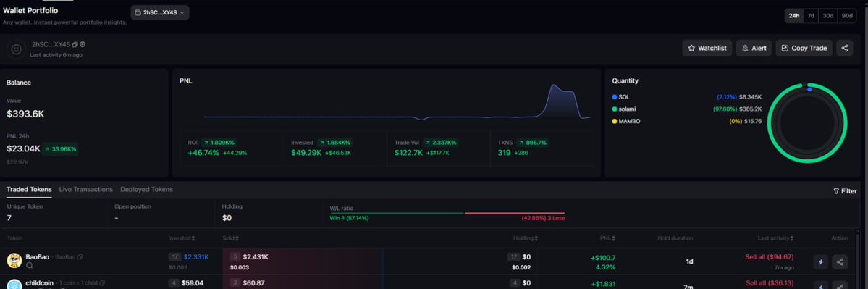Click the BaoBao invested amount $2.331K

point(196,257)
